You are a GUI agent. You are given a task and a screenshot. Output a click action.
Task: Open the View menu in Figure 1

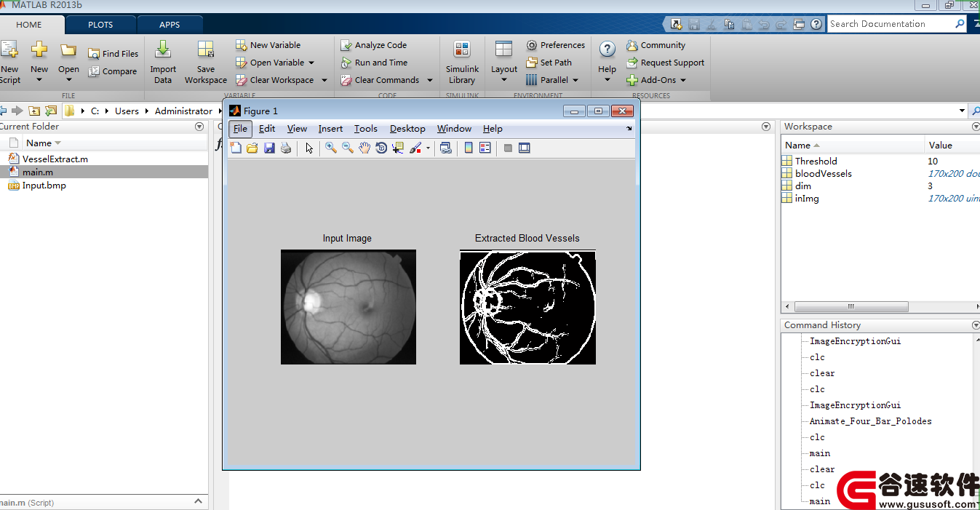tap(297, 129)
